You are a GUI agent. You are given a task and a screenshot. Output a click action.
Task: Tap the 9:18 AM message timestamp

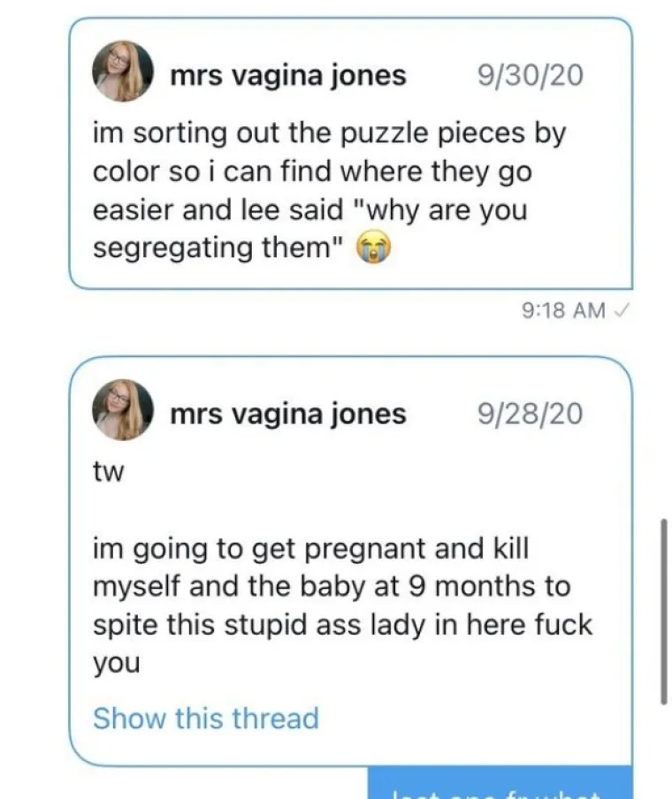564,310
